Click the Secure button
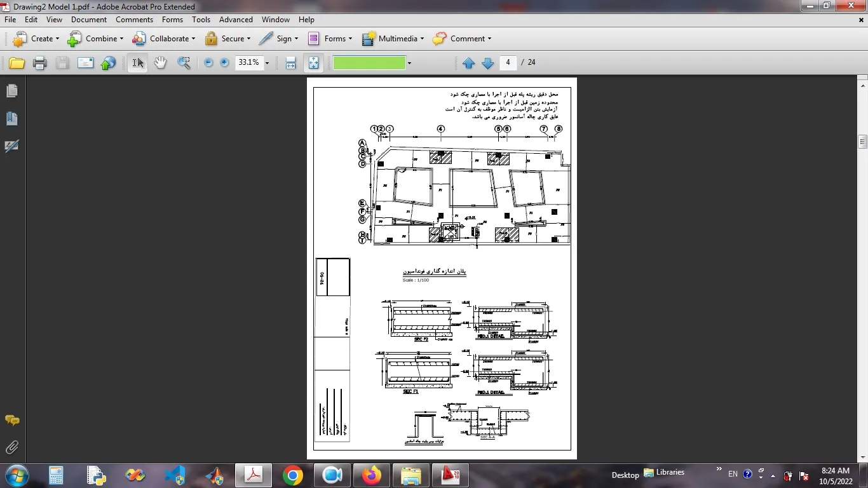This screenshot has width=868, height=488. pos(227,39)
